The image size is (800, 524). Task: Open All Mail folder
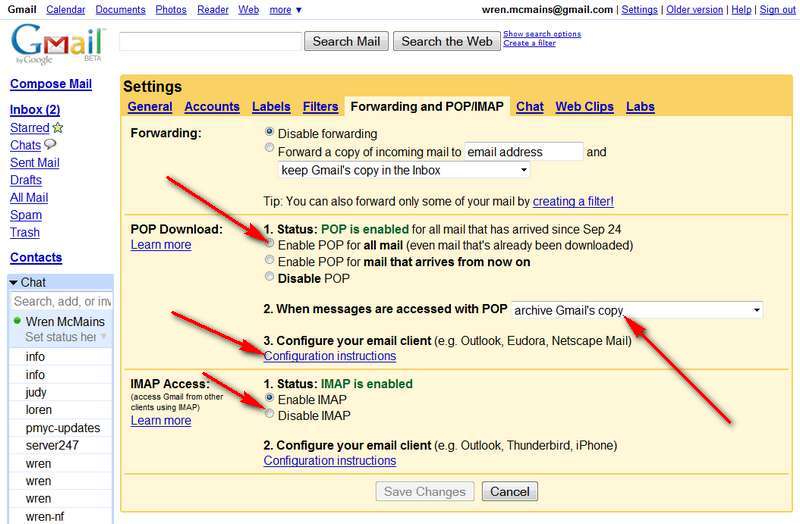29,197
